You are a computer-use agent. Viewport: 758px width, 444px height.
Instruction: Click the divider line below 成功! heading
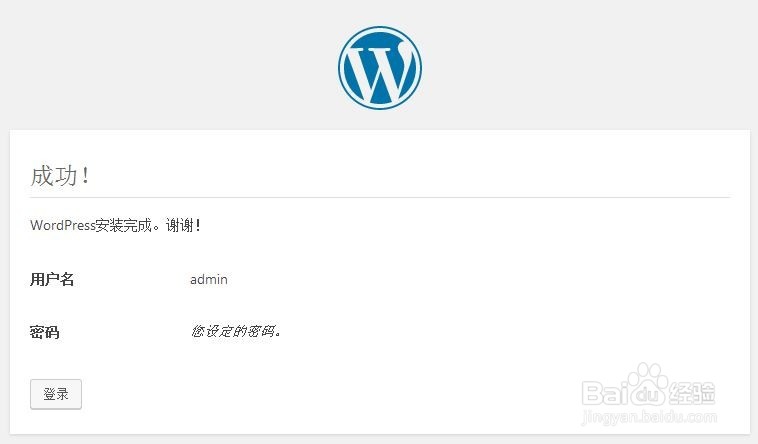[380, 197]
